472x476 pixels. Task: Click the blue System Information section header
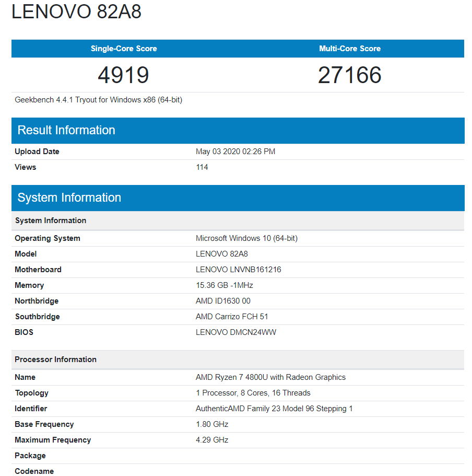click(238, 198)
